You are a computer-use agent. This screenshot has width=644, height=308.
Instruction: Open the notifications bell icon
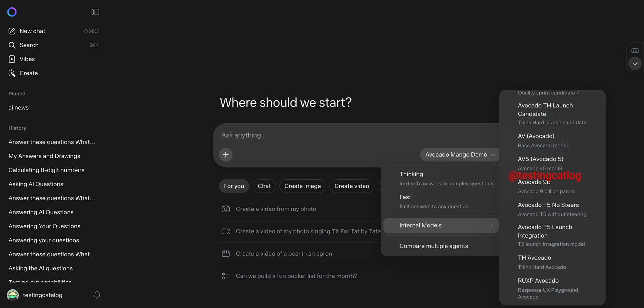click(x=97, y=295)
